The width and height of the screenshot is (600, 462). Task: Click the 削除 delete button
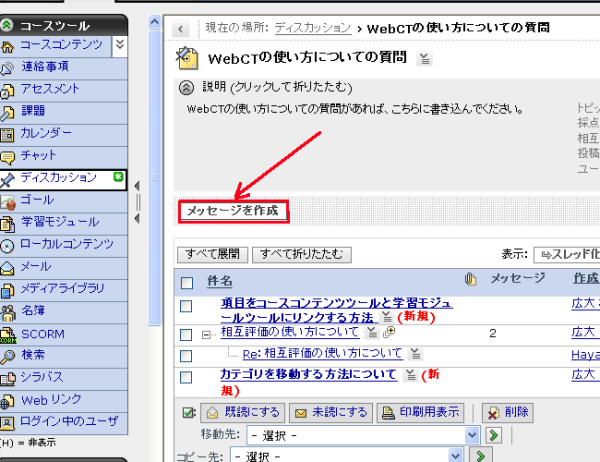click(507, 413)
